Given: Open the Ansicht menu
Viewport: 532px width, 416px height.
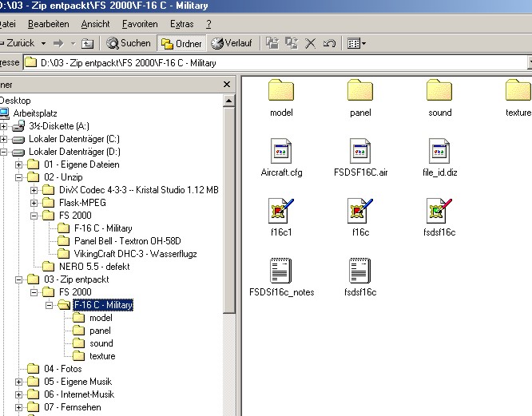Looking at the screenshot, I should pos(95,24).
